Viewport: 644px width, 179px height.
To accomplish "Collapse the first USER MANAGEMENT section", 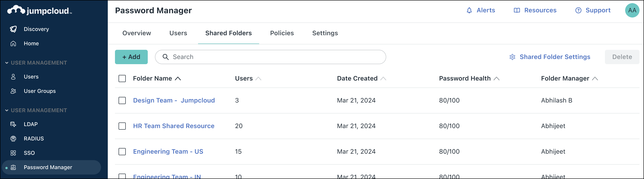I will pos(7,63).
